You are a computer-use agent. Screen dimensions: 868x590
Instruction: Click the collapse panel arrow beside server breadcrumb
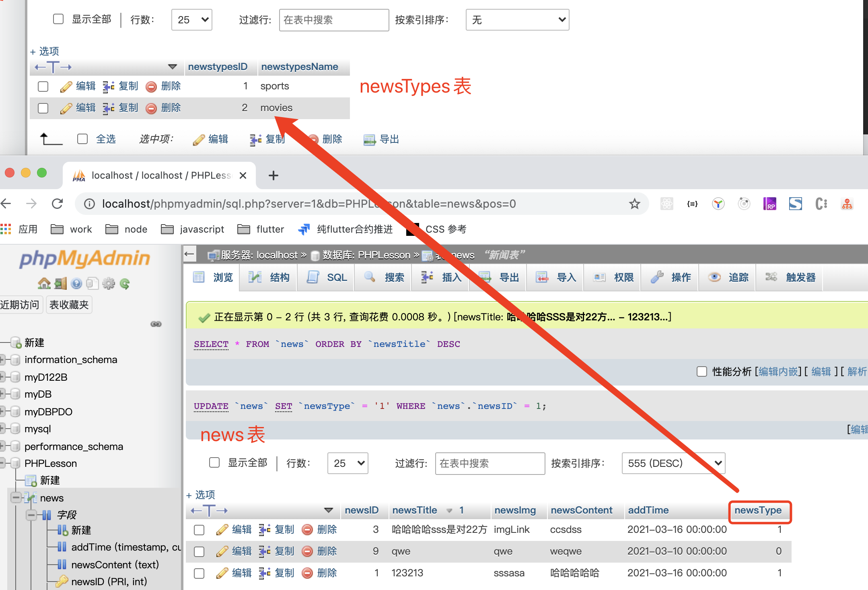click(x=189, y=254)
